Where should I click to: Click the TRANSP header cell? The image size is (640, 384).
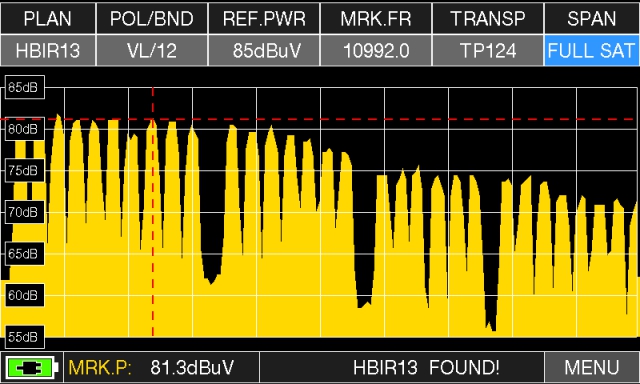click(488, 18)
